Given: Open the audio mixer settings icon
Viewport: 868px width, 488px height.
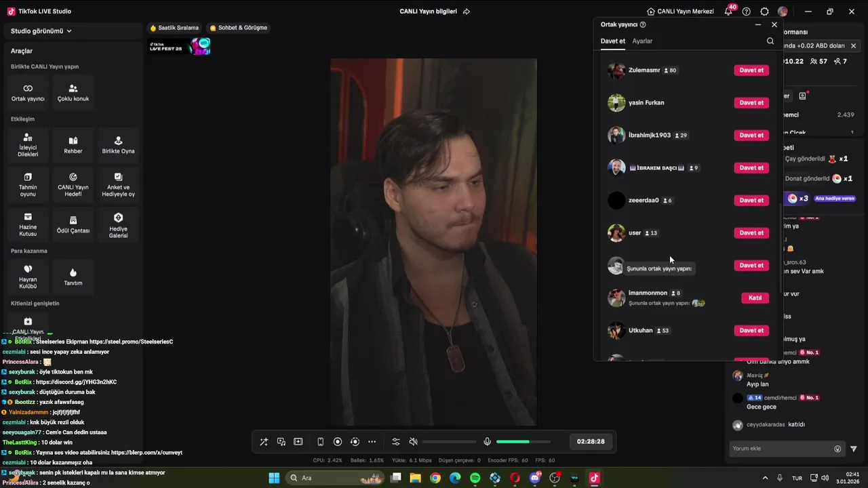Looking at the screenshot, I should (x=396, y=442).
